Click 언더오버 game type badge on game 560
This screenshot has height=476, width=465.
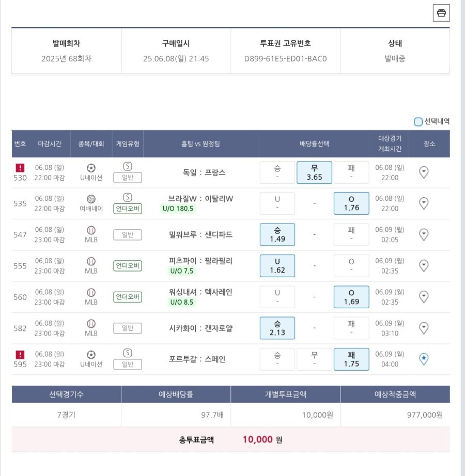click(128, 297)
